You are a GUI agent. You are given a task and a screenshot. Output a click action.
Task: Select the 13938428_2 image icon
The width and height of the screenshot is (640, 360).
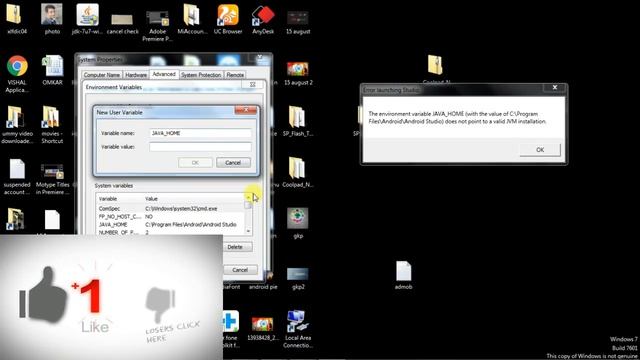click(x=262, y=329)
